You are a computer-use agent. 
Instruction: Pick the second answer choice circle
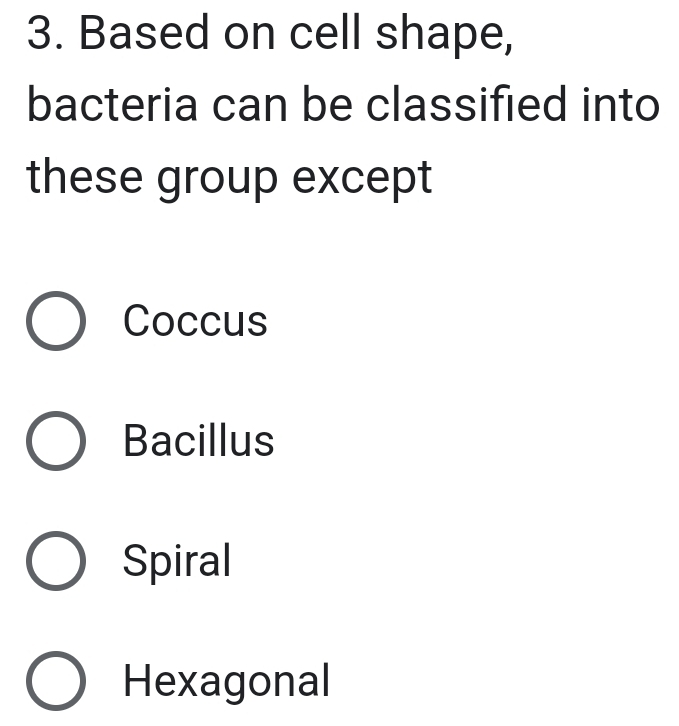tap(54, 441)
